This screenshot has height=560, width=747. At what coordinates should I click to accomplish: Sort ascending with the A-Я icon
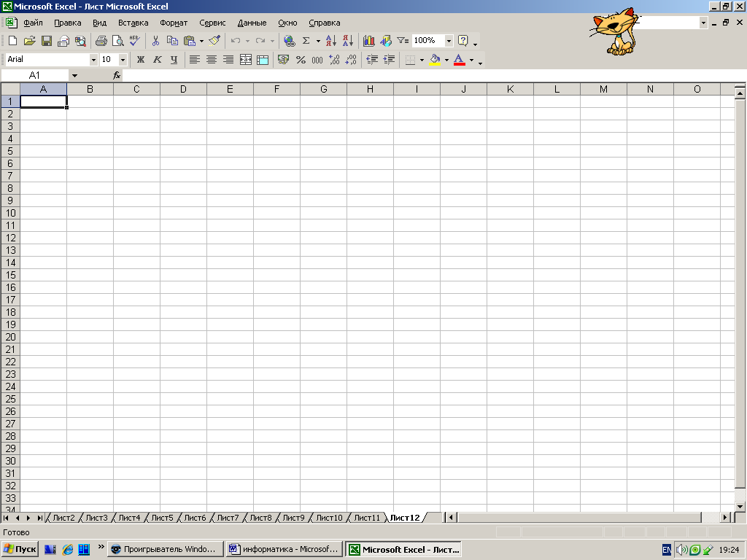coord(331,41)
